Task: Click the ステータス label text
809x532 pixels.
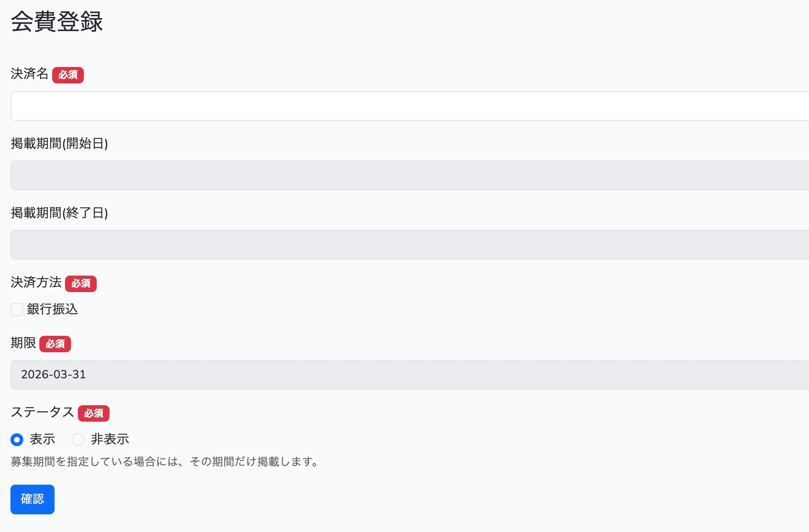Action: (x=43, y=412)
